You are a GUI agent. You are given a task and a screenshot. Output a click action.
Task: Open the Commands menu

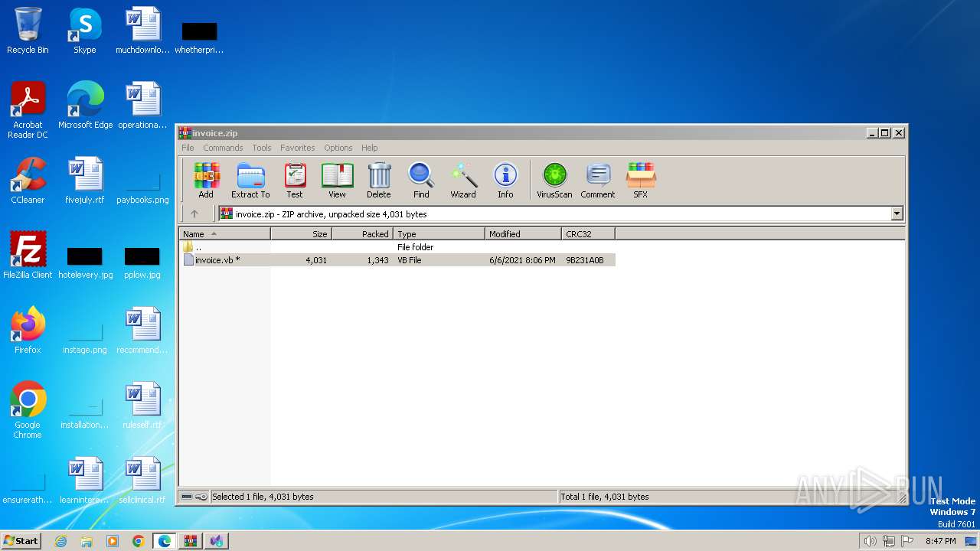[223, 148]
